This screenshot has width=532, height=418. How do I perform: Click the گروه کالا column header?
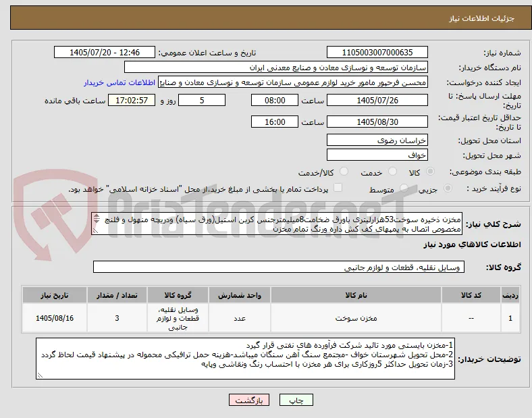[x=178, y=295]
